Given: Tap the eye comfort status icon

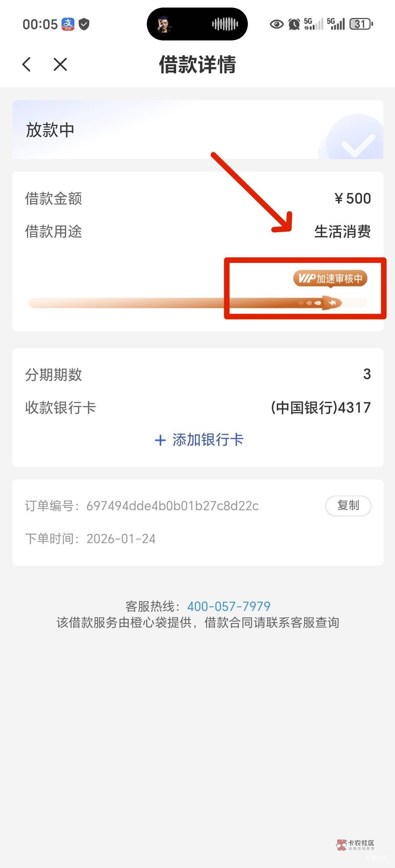Looking at the screenshot, I should tap(276, 24).
